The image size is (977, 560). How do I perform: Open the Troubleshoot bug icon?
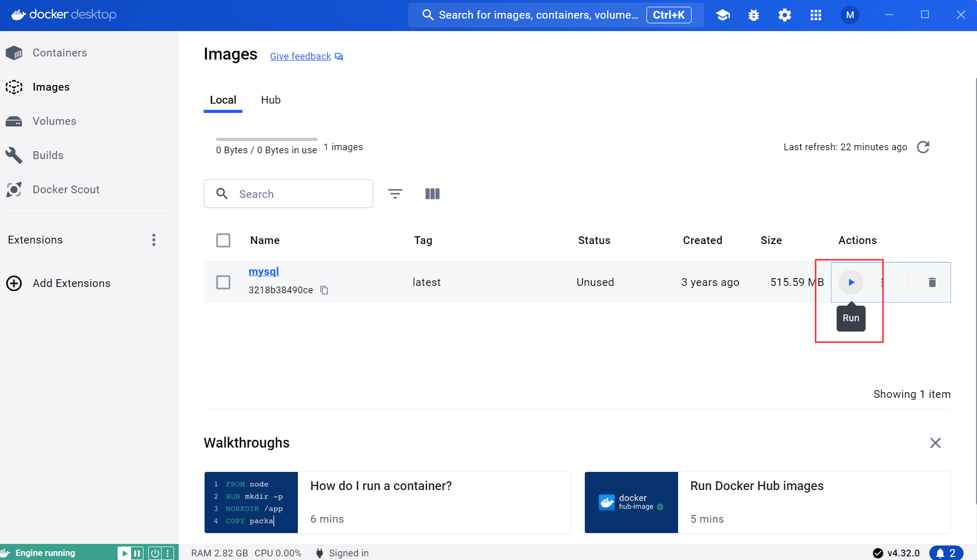point(754,15)
